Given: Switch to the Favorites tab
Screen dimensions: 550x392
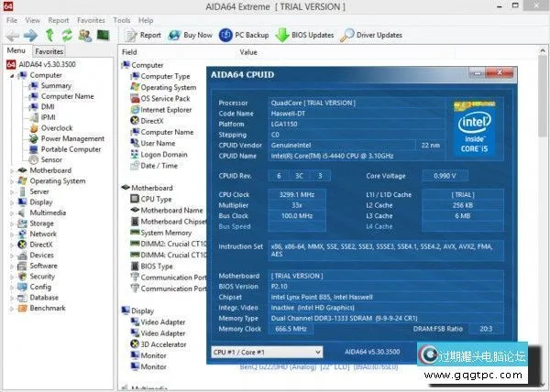Looking at the screenshot, I should pos(49,52).
